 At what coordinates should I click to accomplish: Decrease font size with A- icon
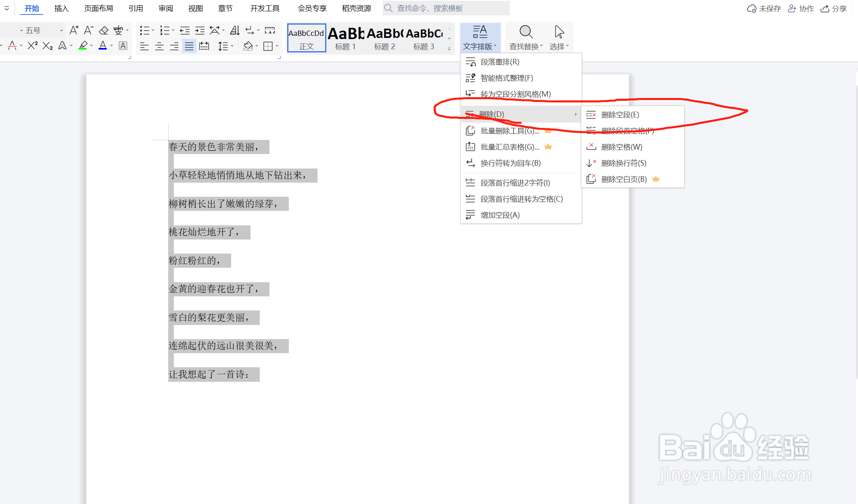[89, 30]
